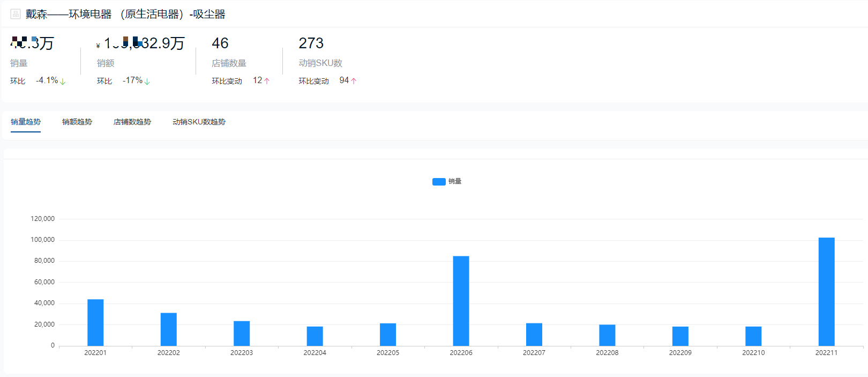Image resolution: width=868 pixels, height=377 pixels.
Task: Click the -4.1% 环比 value
Action: [47, 80]
